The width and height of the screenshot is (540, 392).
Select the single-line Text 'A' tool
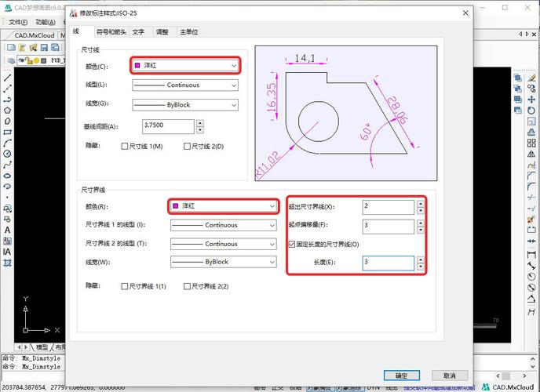click(7, 230)
